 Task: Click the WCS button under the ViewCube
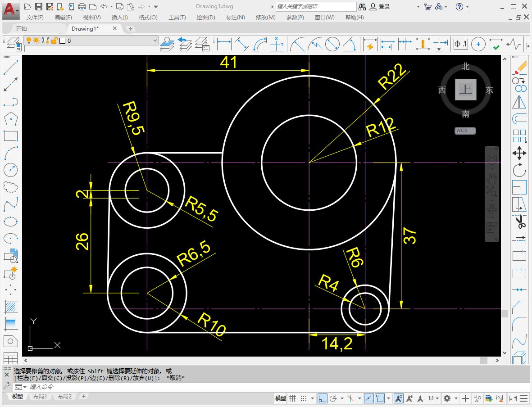tap(464, 131)
